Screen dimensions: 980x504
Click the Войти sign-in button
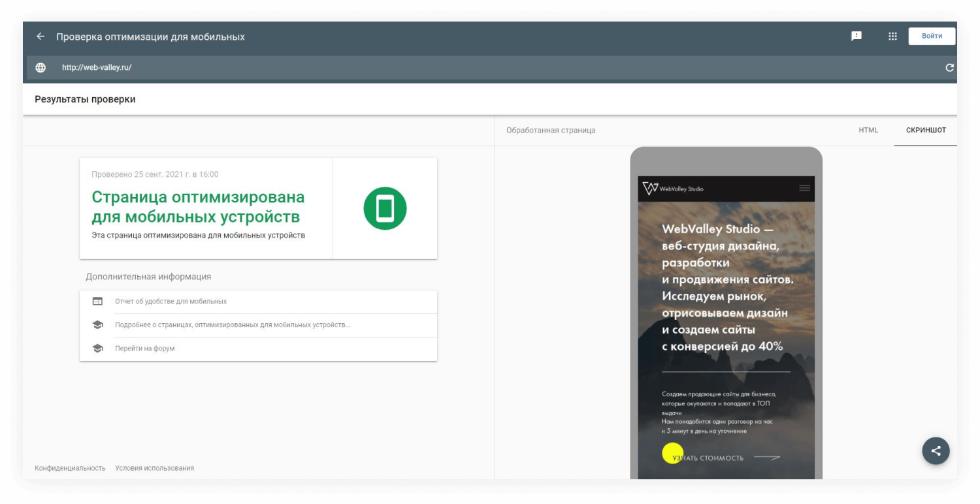932,36
